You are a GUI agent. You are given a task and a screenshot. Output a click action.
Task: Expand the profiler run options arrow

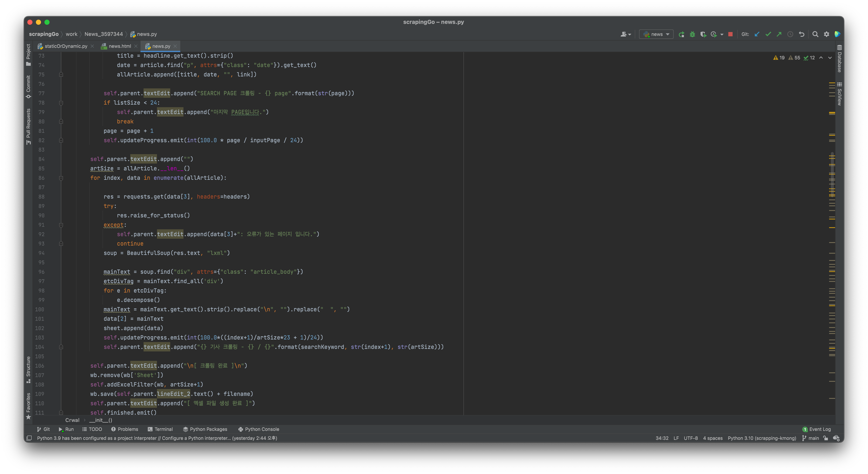(722, 34)
